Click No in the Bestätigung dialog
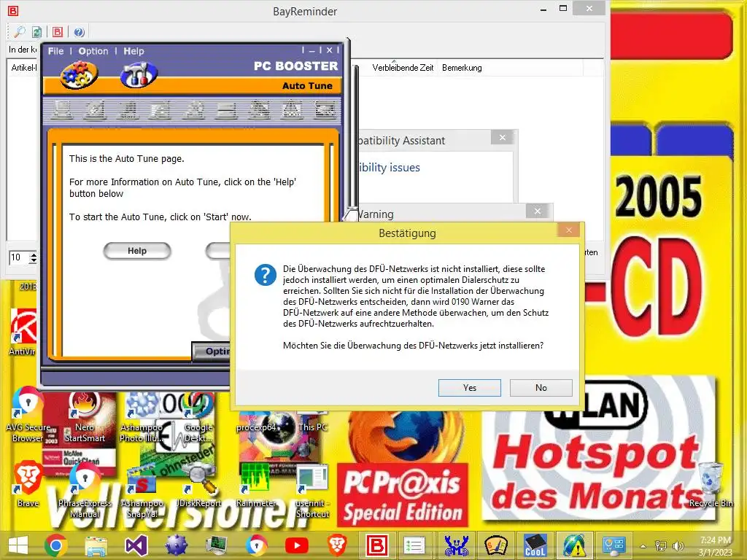Screen dimensions: 747x560 541,388
